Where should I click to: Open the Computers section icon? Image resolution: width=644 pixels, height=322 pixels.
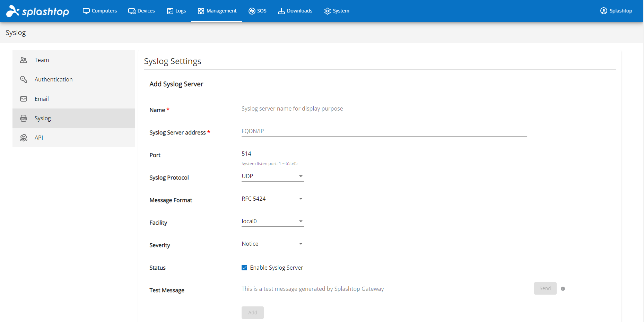tap(86, 11)
